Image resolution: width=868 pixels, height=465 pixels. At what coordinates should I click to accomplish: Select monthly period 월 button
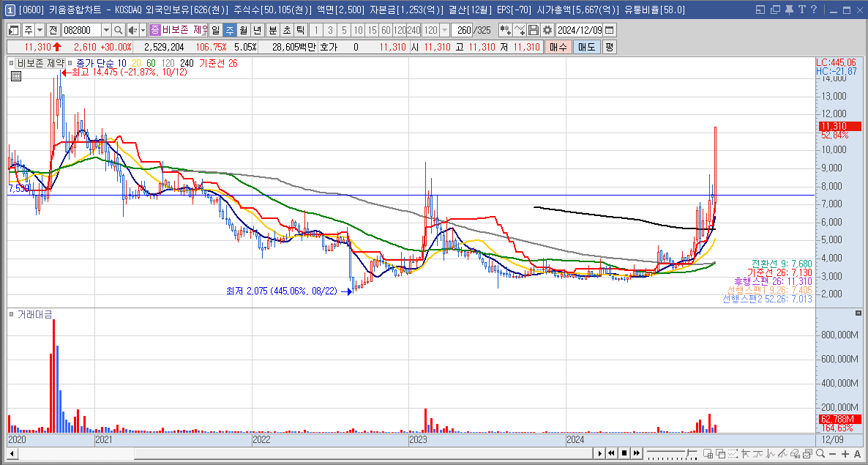click(x=244, y=31)
